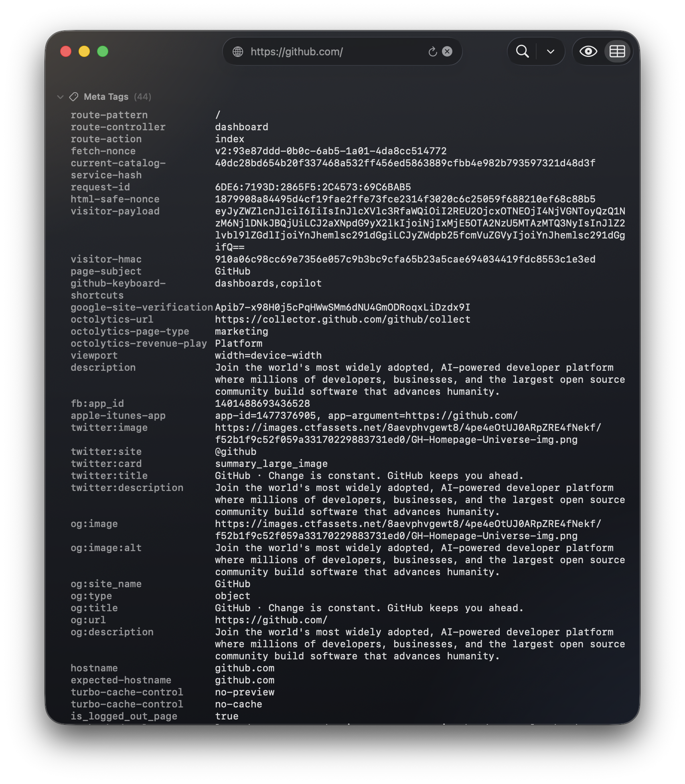Image resolution: width=685 pixels, height=784 pixels.
Task: Click the octolytics-page-type value marketing
Action: [241, 331]
